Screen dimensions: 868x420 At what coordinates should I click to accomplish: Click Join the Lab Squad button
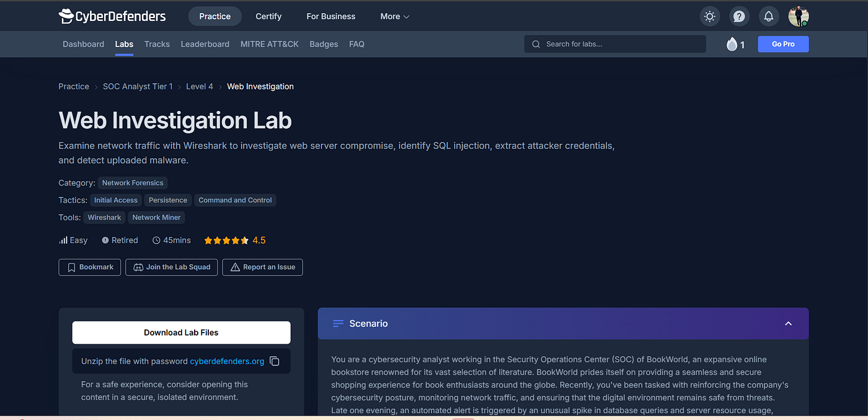tap(172, 267)
